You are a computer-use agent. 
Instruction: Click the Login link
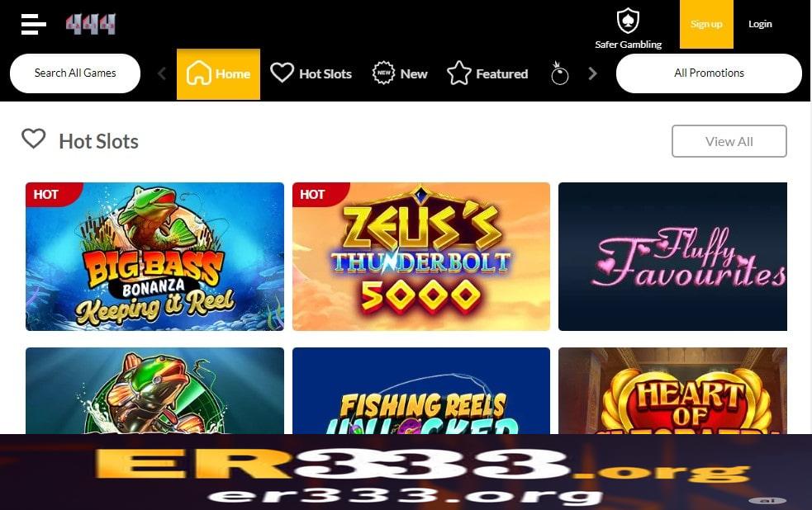[760, 24]
